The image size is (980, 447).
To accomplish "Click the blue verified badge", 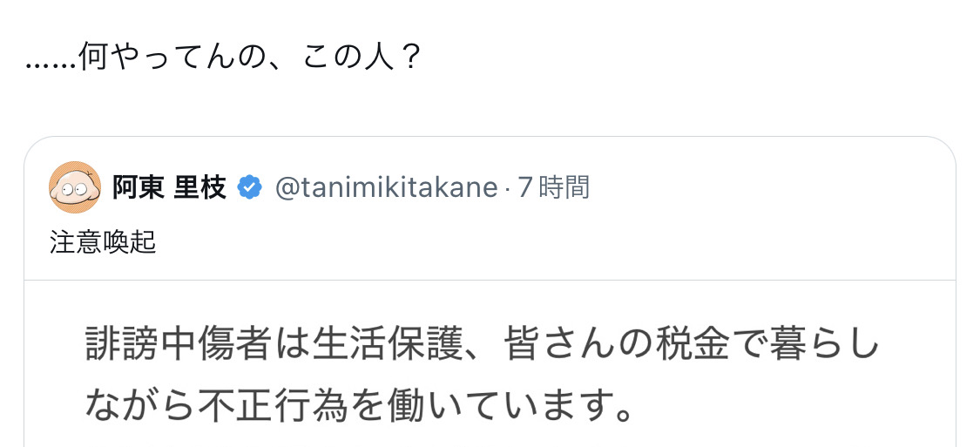I will coord(250,187).
